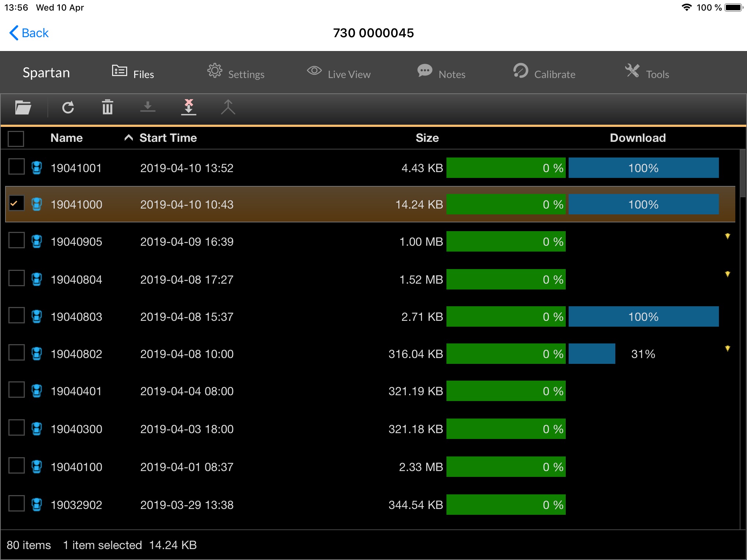The width and height of the screenshot is (747, 560).
Task: Click the cancel download icon
Action: point(188,108)
